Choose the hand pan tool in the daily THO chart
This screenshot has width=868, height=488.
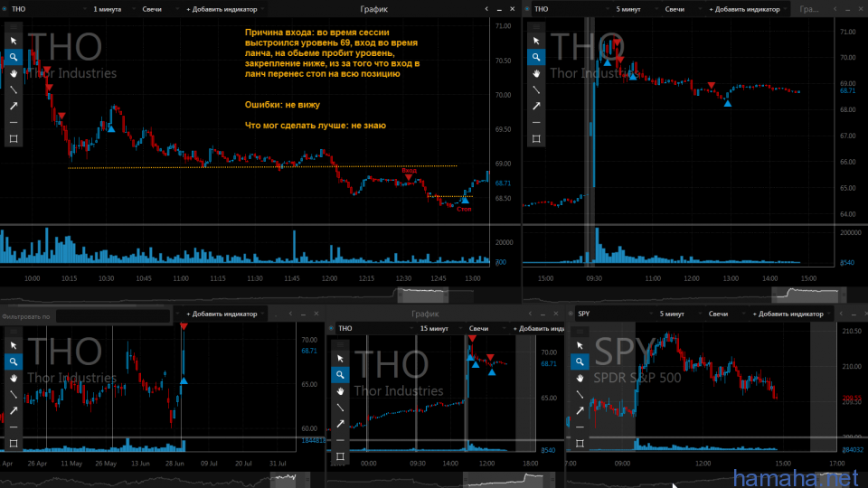14,379
